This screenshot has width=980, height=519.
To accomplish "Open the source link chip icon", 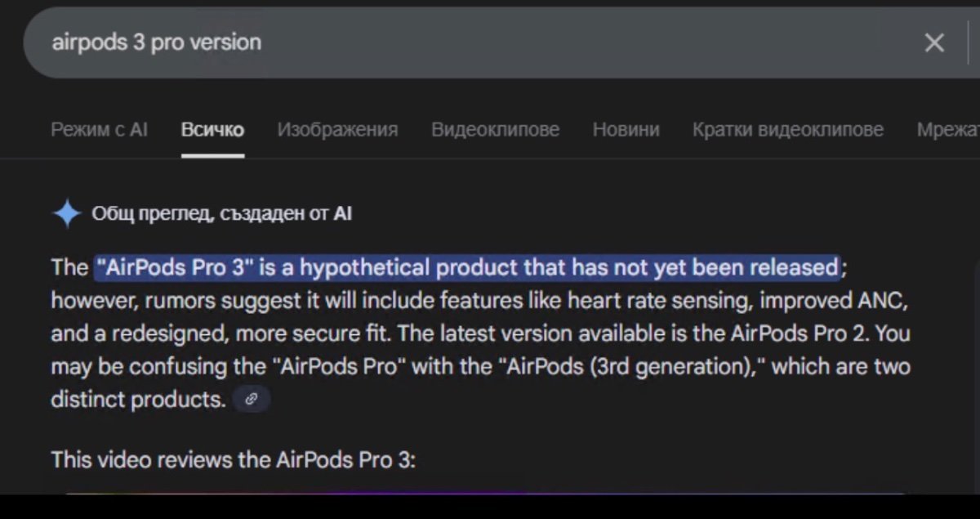I will [x=252, y=399].
